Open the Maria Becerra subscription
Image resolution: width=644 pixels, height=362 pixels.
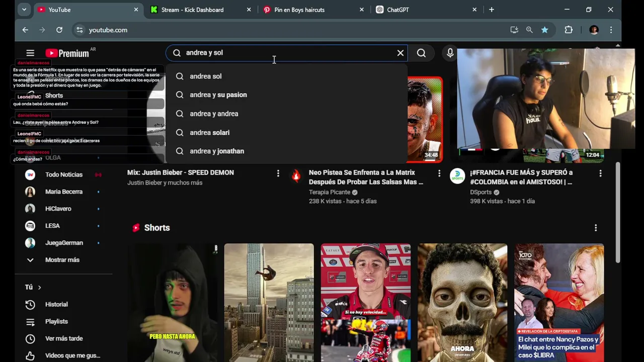(x=63, y=192)
